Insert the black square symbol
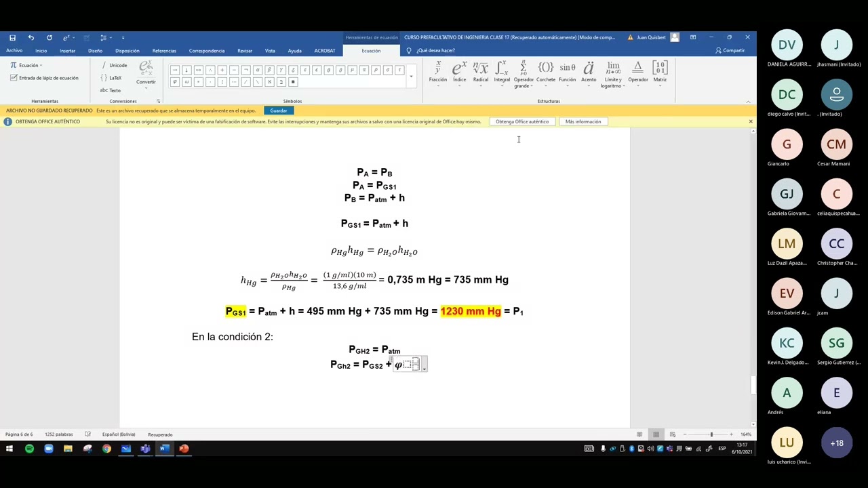The image size is (868, 488). pos(293,82)
